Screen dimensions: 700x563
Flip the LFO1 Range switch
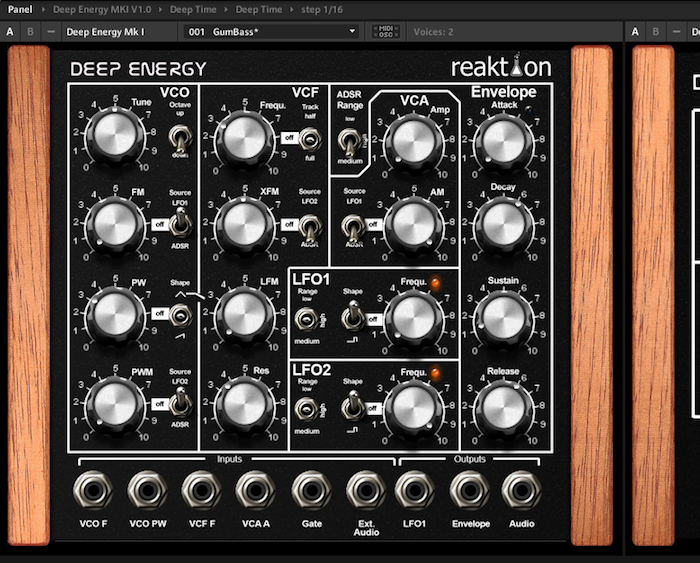coord(306,320)
